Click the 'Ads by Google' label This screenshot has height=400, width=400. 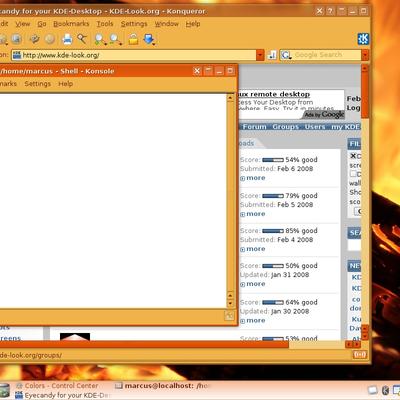coord(324,115)
